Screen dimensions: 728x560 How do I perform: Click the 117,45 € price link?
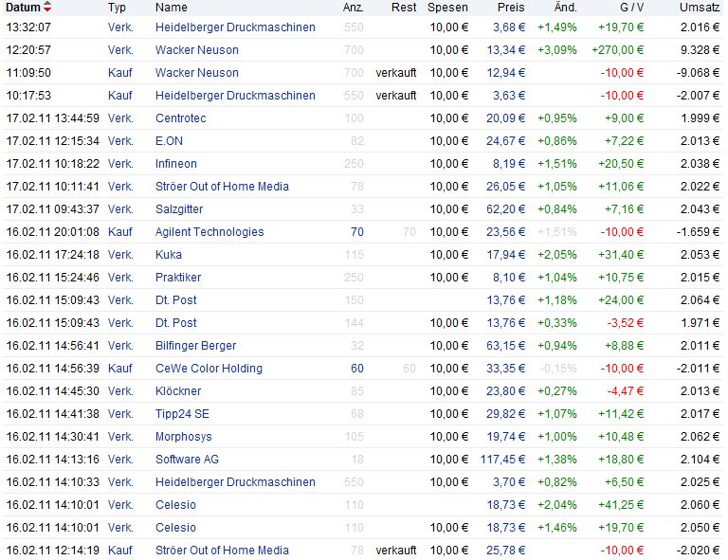click(x=505, y=460)
